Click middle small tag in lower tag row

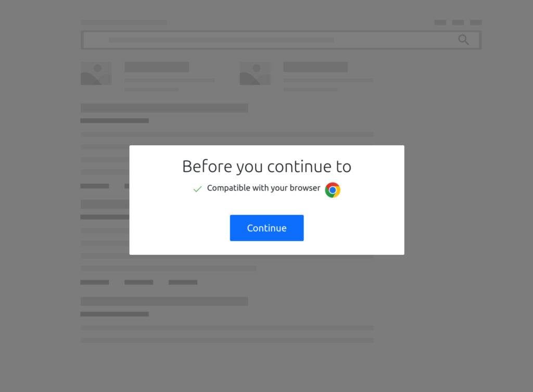click(138, 282)
